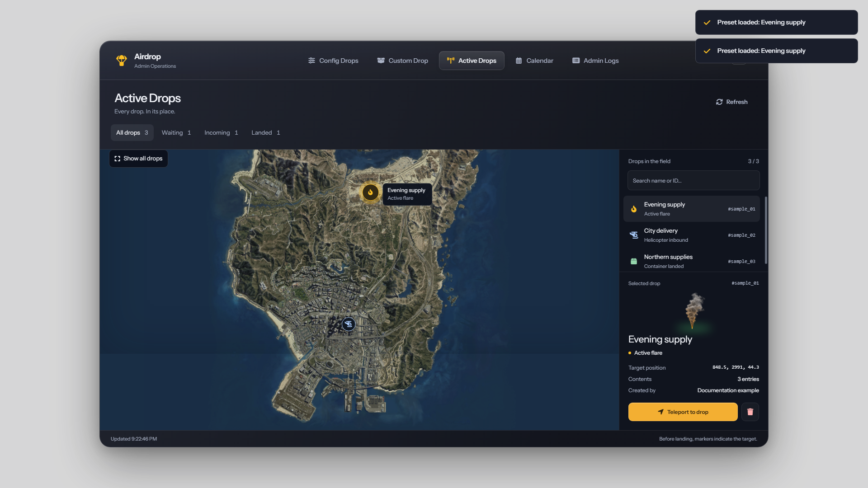Click the Refresh button

click(x=731, y=102)
